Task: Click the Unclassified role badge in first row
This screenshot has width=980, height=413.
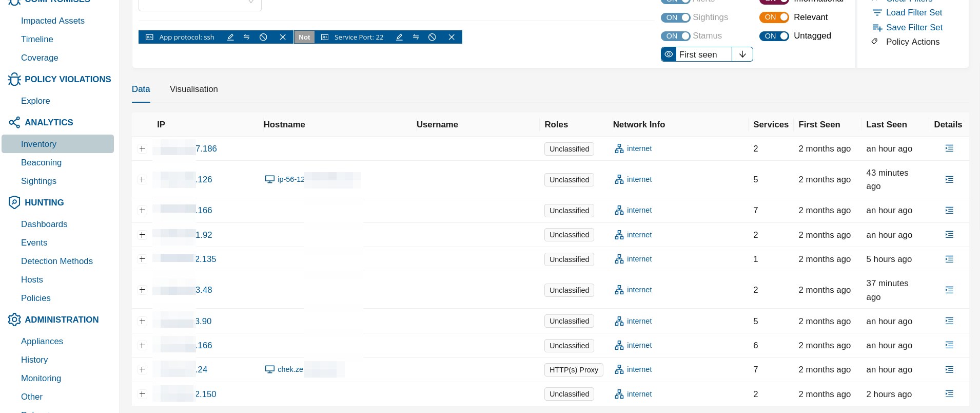Action: pyautogui.click(x=569, y=149)
